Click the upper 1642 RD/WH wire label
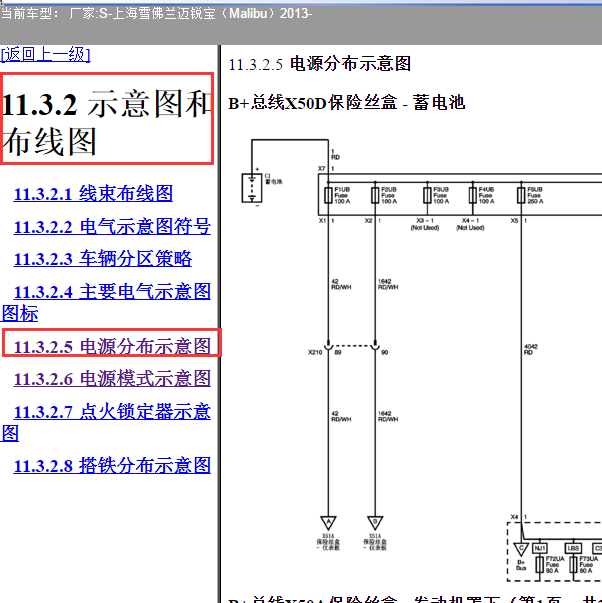This screenshot has width=602, height=603. 388,284
